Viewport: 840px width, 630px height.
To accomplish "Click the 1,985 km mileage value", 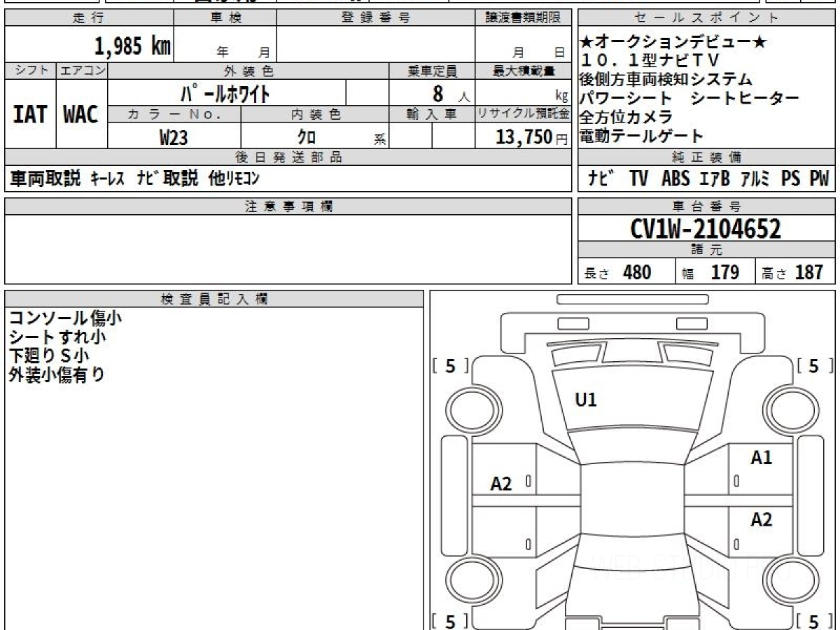I will [x=132, y=46].
